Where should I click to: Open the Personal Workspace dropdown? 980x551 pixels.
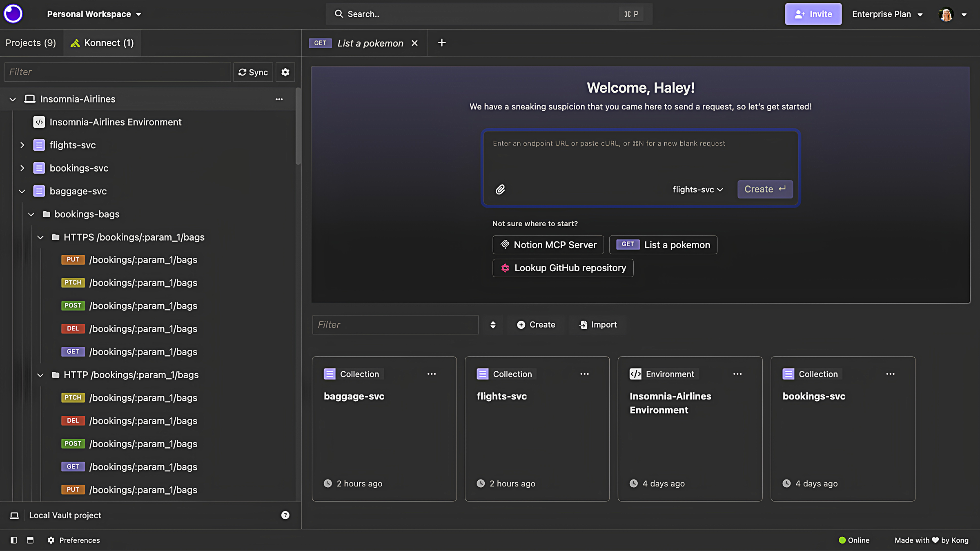tap(94, 14)
